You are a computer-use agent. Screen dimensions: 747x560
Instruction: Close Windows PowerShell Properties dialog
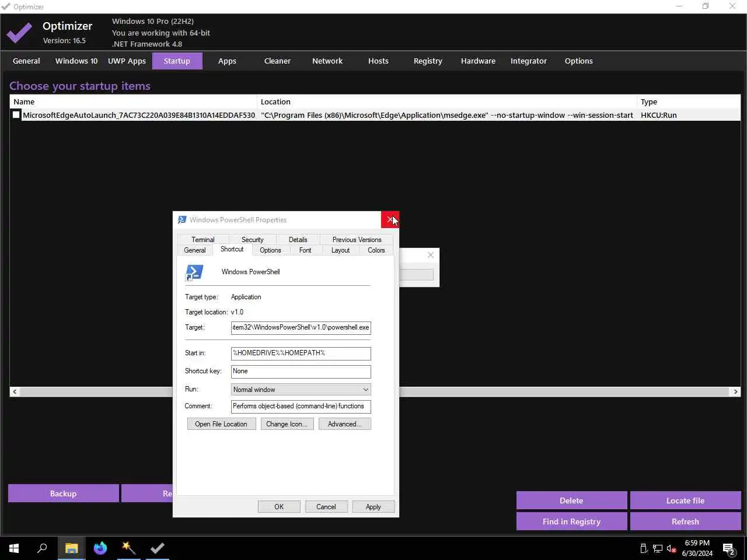(390, 219)
